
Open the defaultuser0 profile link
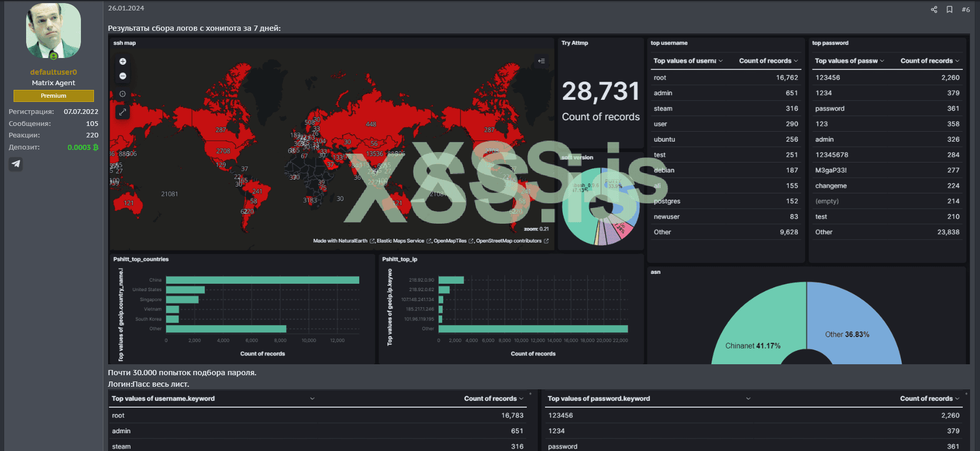[53, 72]
